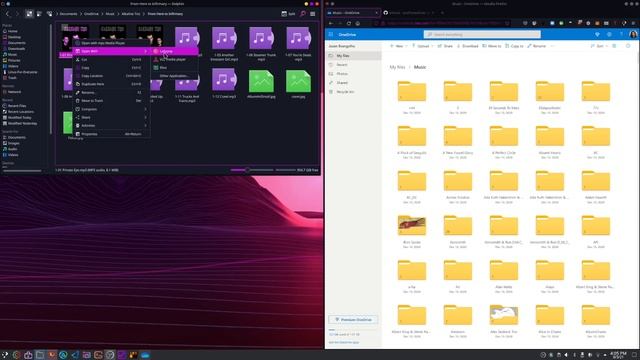
Task: Open the Upload dropdown in OneDrive
Action: point(423,46)
